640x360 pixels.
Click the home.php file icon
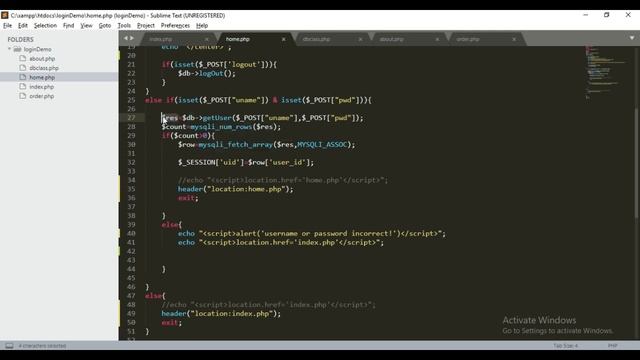(23, 77)
